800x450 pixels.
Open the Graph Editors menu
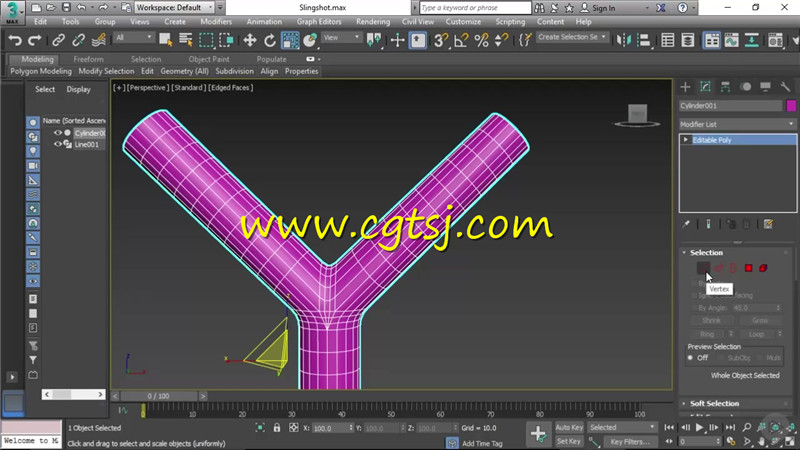[x=319, y=21]
